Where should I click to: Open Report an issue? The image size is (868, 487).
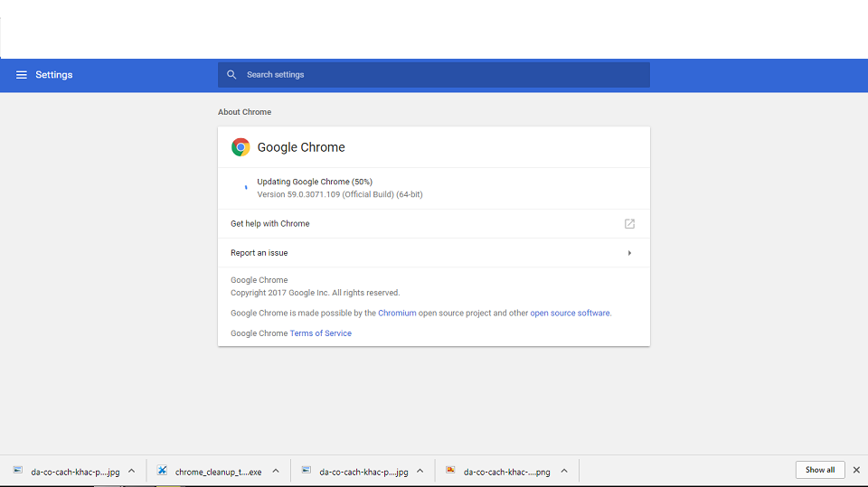pyautogui.click(x=433, y=253)
